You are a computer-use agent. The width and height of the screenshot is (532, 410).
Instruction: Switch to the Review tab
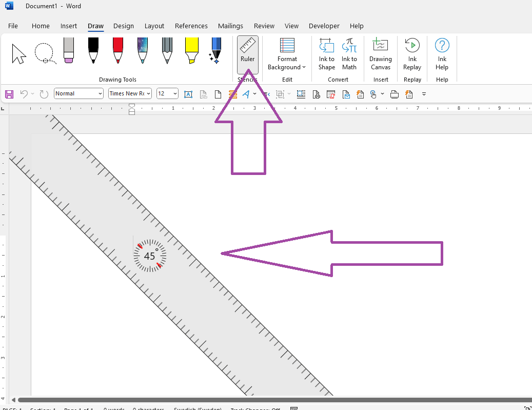[x=264, y=26]
